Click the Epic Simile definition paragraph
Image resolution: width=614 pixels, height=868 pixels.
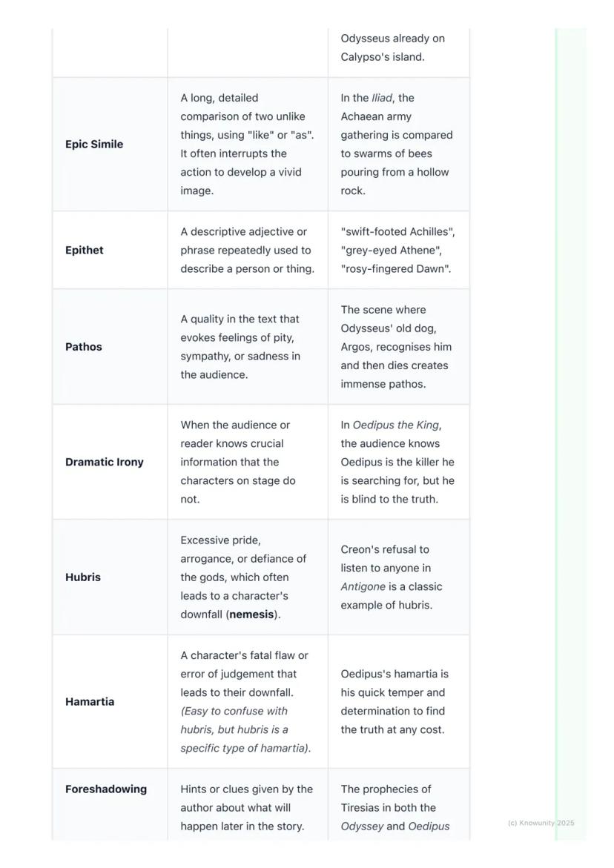[x=247, y=145]
